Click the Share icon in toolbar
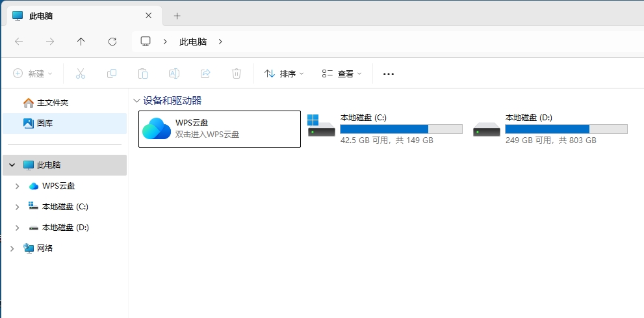 coord(205,73)
